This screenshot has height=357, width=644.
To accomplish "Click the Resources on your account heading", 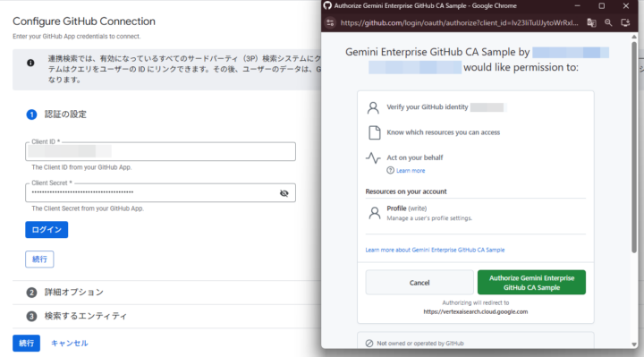I will 406,191.
